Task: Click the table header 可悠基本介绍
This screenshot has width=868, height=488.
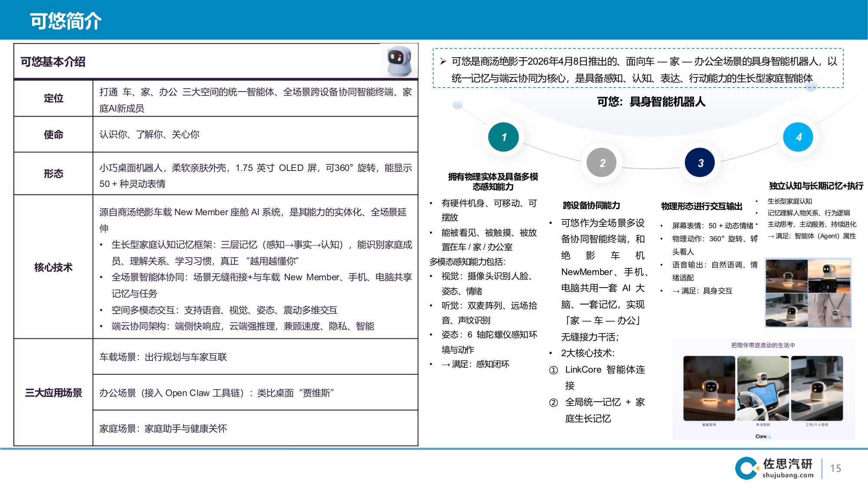Action: coord(53,62)
